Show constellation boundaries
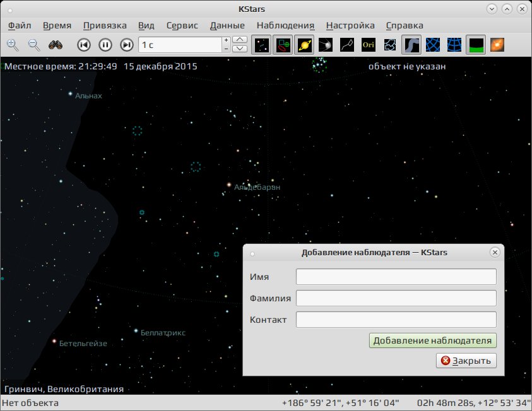The height and width of the screenshot is (411, 532). 390,45
